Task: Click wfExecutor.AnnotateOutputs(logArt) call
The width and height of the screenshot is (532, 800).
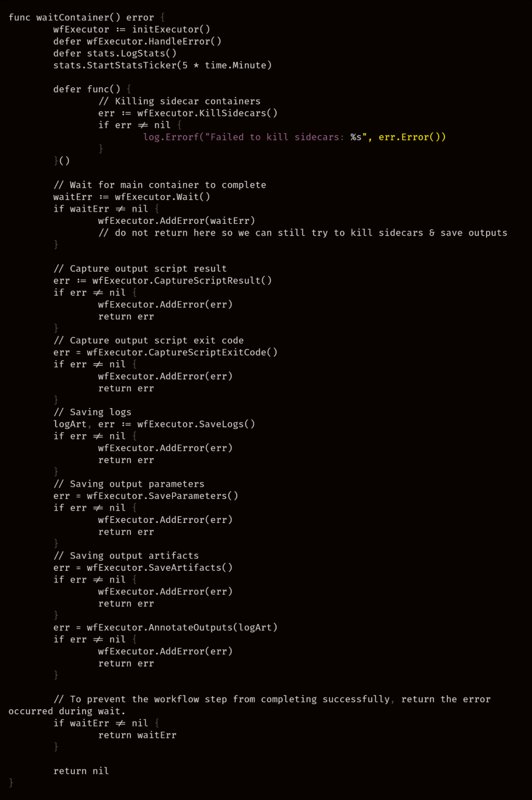Action: 182,627
